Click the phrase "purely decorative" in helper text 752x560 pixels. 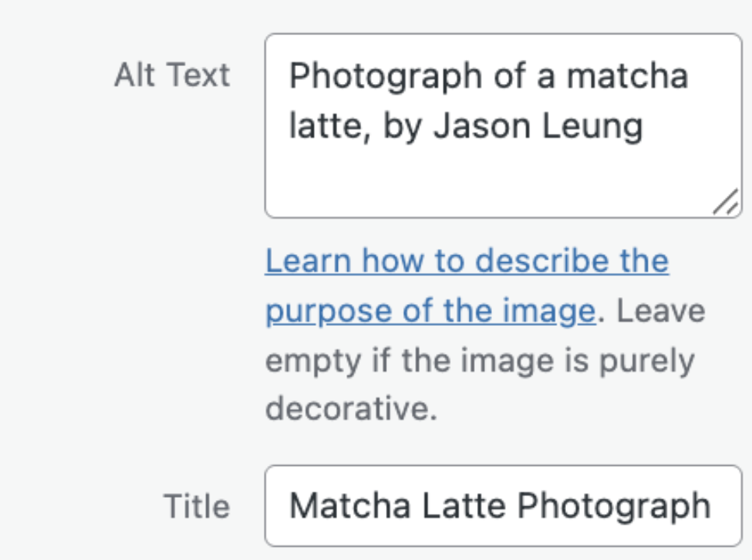tap(653, 360)
